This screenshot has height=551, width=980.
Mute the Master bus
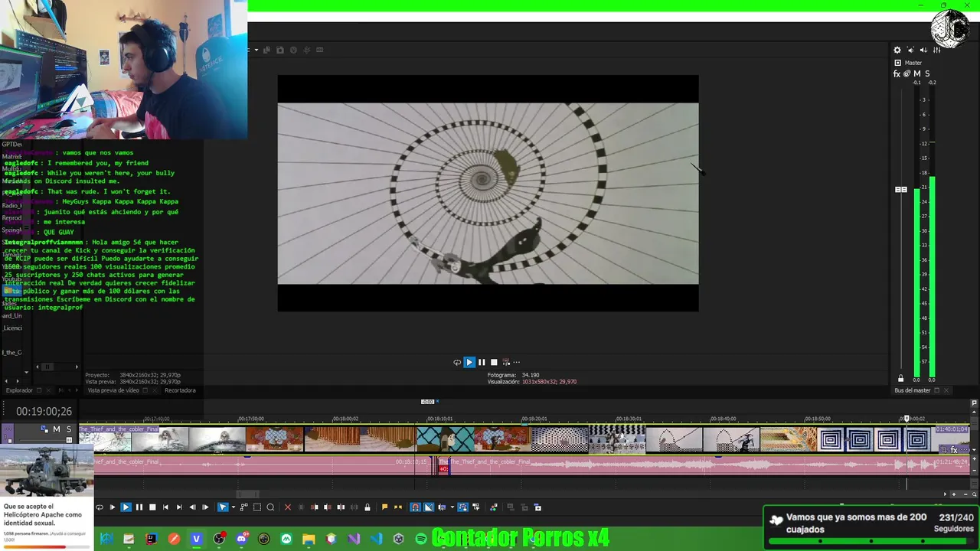916,73
